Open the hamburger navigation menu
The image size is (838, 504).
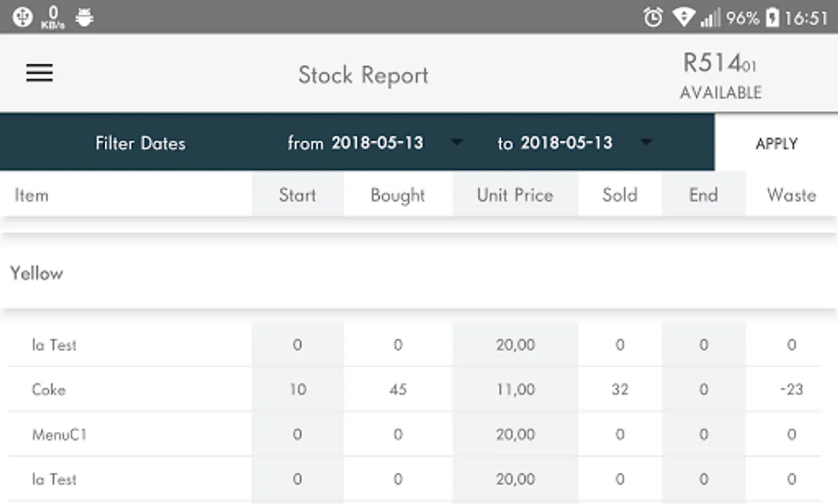click(x=39, y=73)
